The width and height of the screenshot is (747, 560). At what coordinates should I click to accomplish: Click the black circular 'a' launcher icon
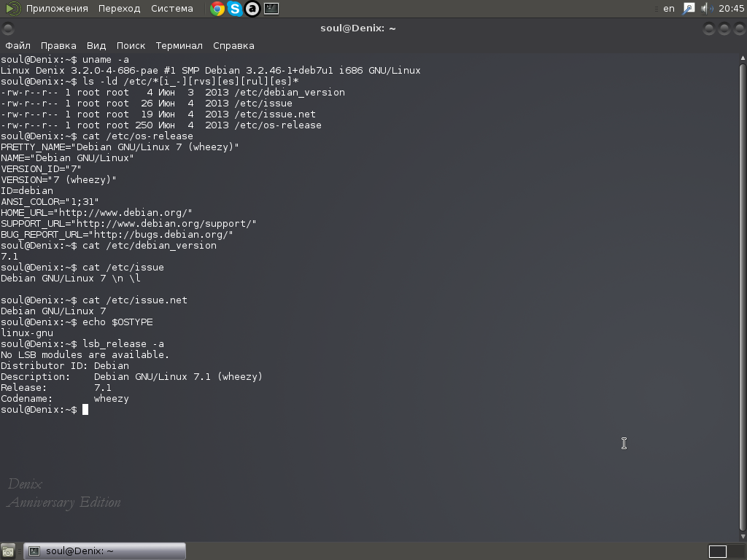[252, 9]
